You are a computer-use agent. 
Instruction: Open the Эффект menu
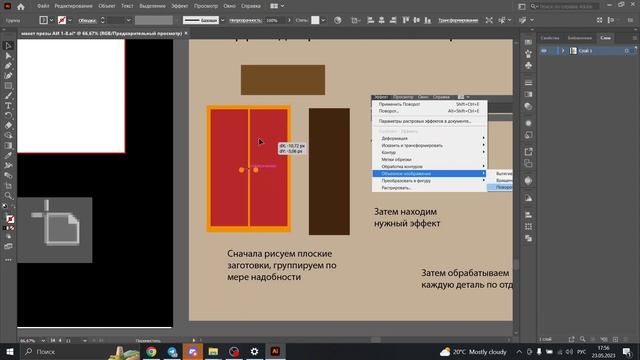(x=179, y=6)
